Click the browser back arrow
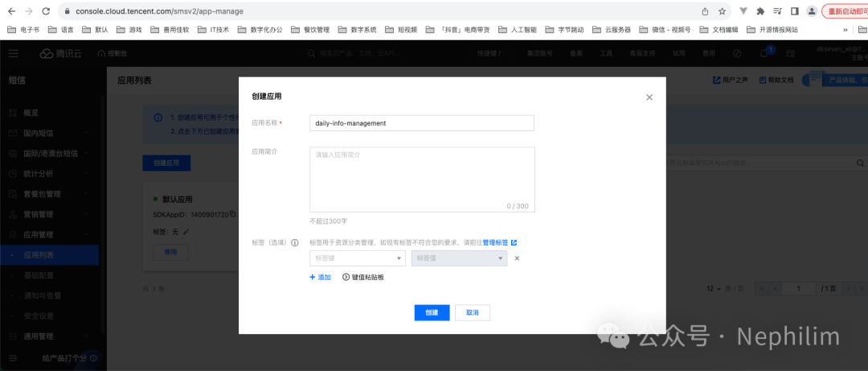The image size is (868, 371). tap(11, 11)
